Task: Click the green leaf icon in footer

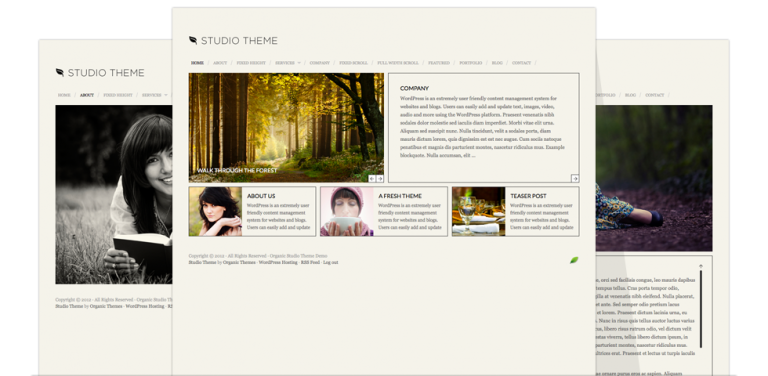Action: coord(574,260)
